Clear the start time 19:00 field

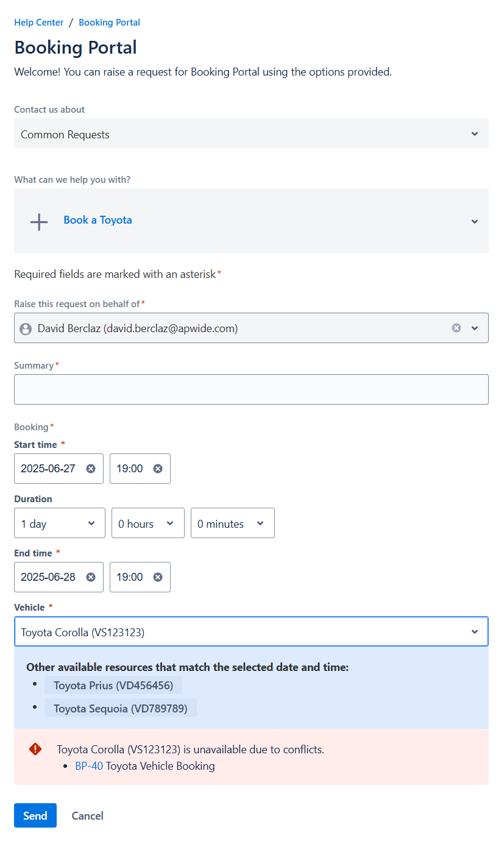tap(158, 469)
